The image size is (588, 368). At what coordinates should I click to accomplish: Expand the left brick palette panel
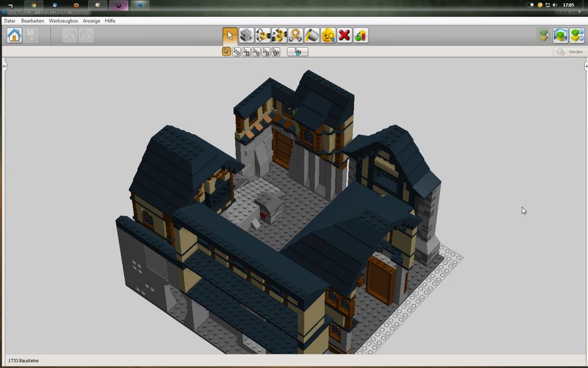pos(3,66)
